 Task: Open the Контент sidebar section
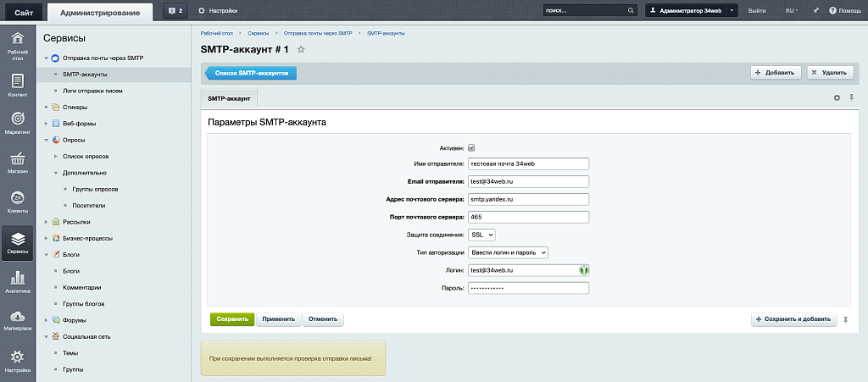click(17, 86)
